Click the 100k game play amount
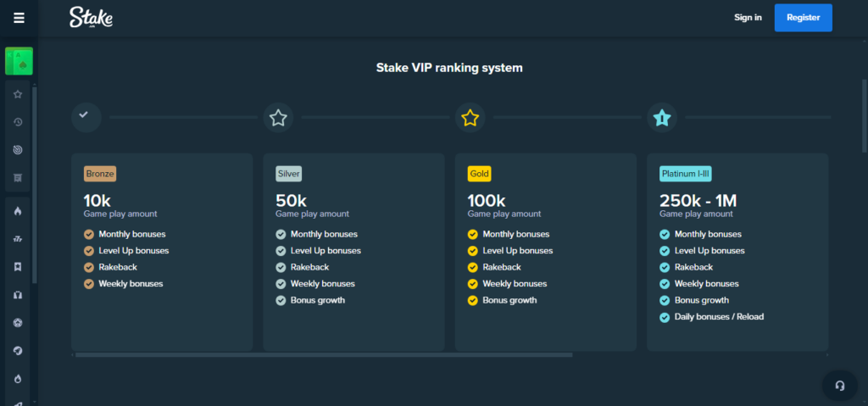The height and width of the screenshot is (406, 868). pos(487,201)
